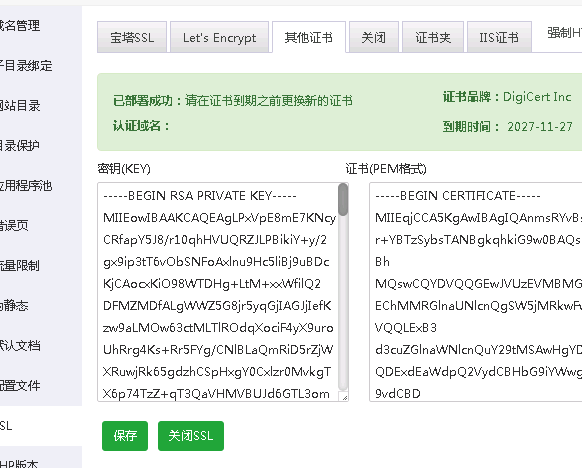This screenshot has width=582, height=468.
Task: Click the key line starting with KjCAocxKiO98WTDHg
Action: click(x=212, y=284)
